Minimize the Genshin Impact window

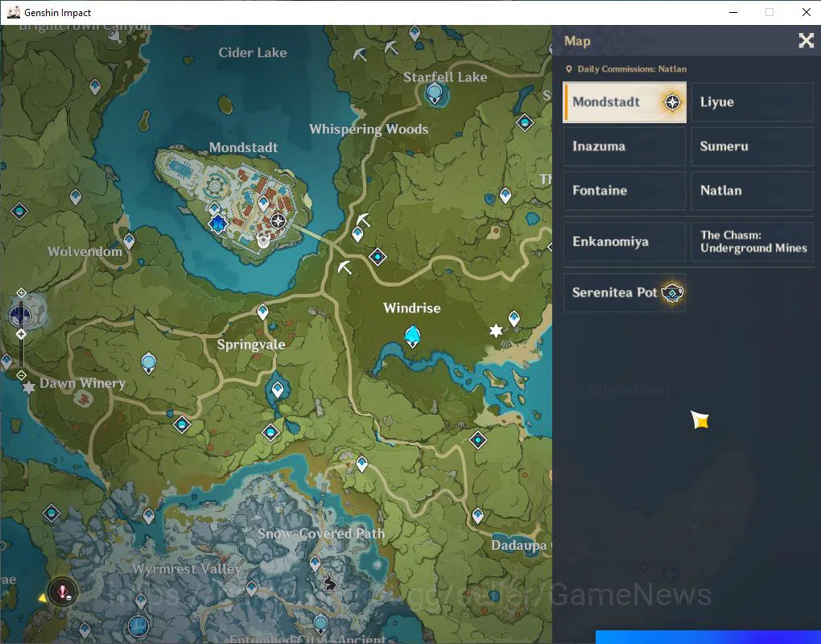click(x=733, y=12)
